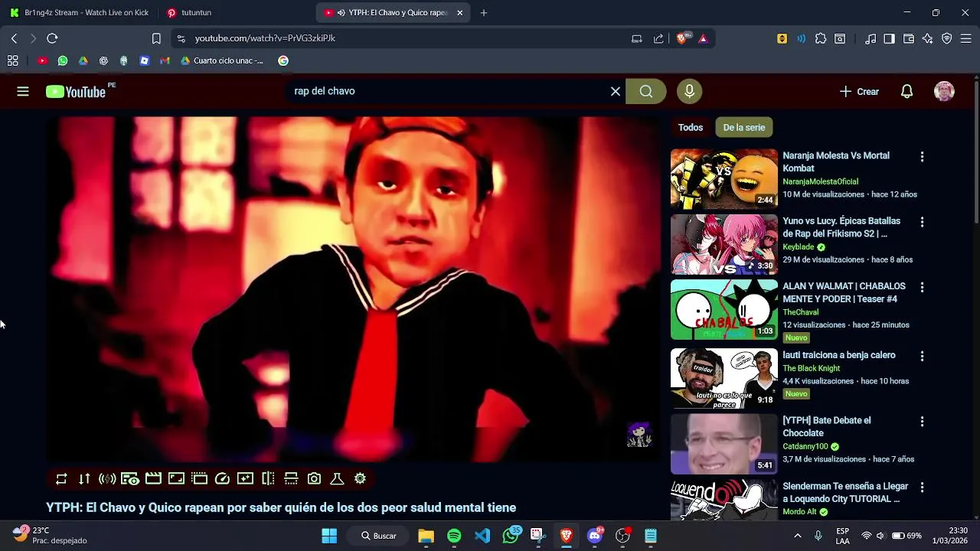Click the dashed window frame icon below video

point(200,479)
